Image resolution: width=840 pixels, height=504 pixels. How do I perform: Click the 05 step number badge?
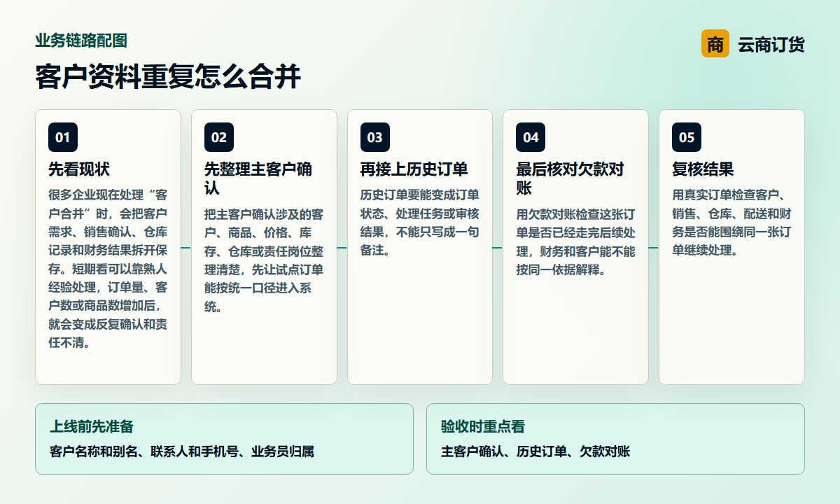coord(687,137)
